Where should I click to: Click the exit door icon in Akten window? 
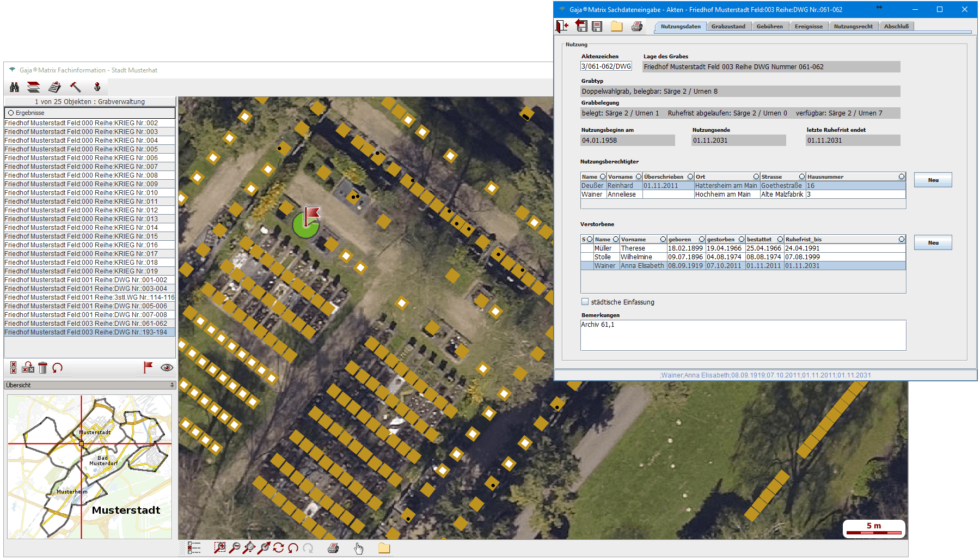pos(562,26)
